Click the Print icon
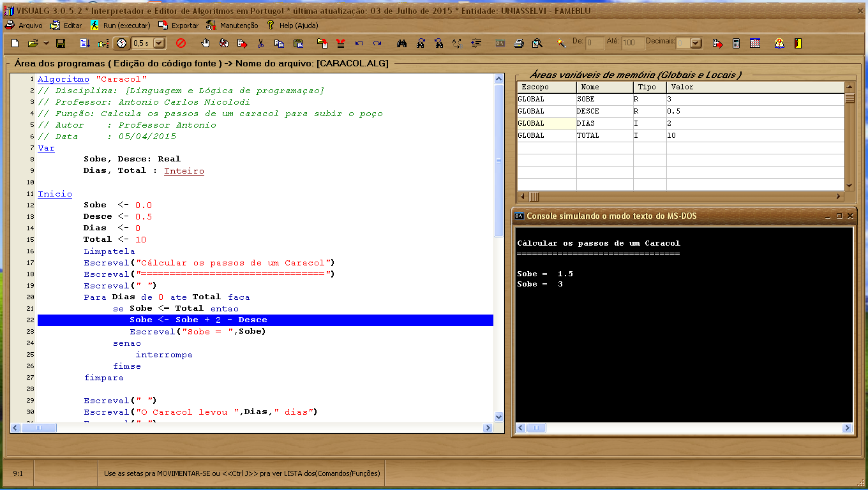The image size is (868, 490). point(520,43)
